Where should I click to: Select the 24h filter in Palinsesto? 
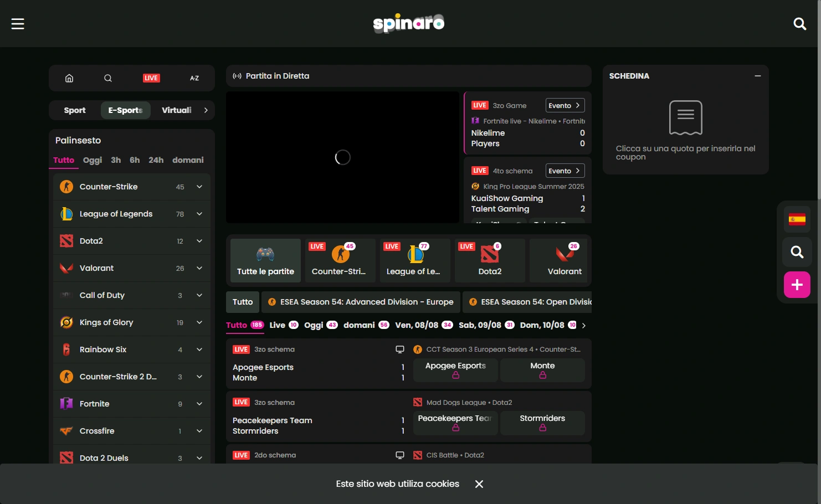156,160
